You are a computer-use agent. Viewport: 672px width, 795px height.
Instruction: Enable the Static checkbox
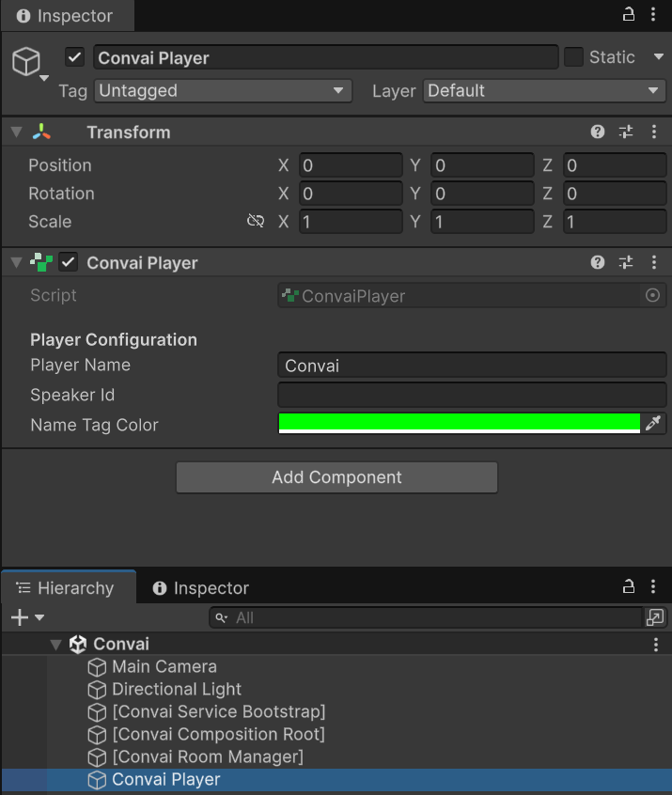tap(574, 57)
